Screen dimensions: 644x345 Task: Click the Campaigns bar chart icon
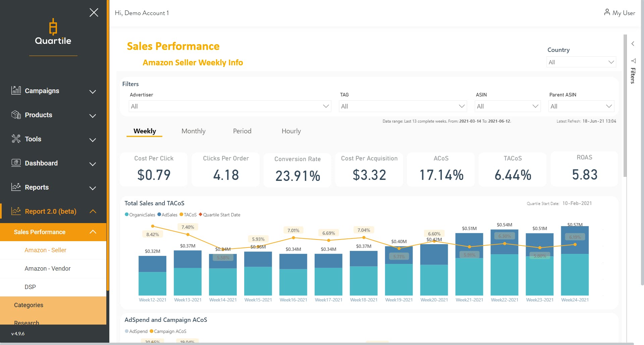16,90
